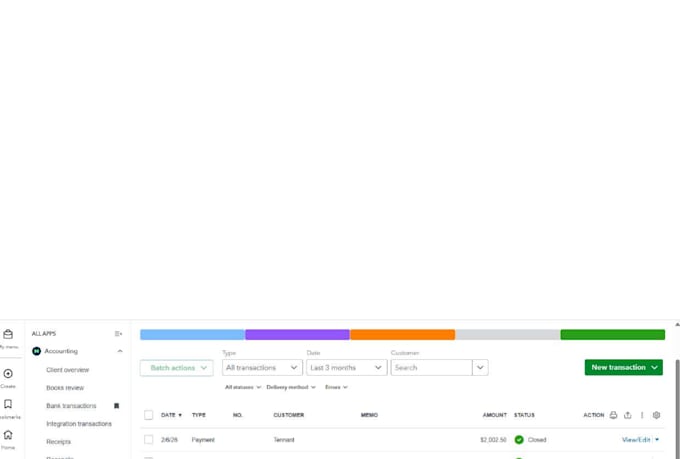Click the NO. column header

coord(238,415)
